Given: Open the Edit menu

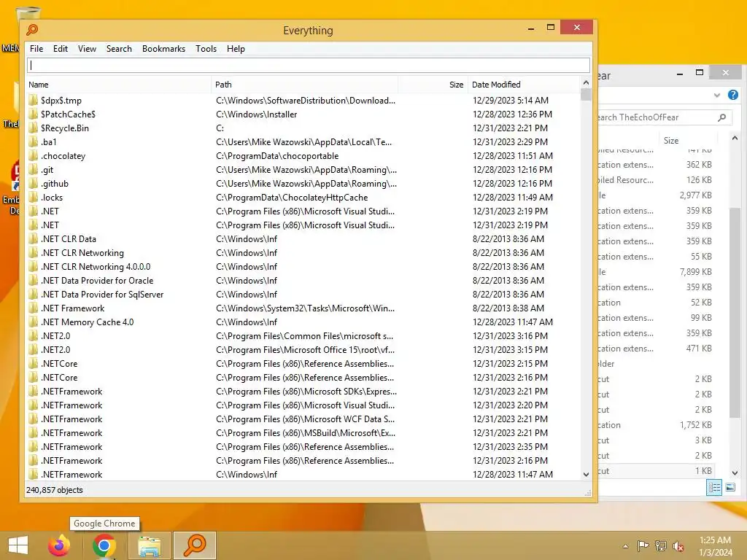Looking at the screenshot, I should click(60, 49).
